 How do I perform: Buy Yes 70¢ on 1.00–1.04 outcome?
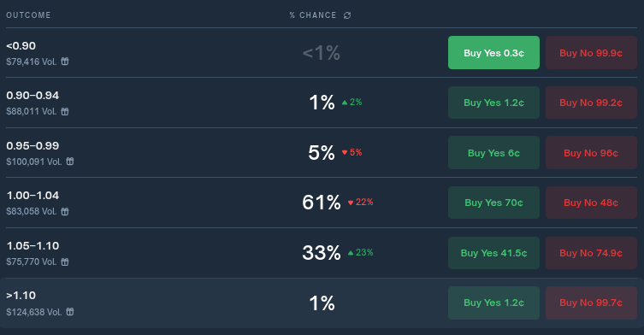click(x=493, y=203)
